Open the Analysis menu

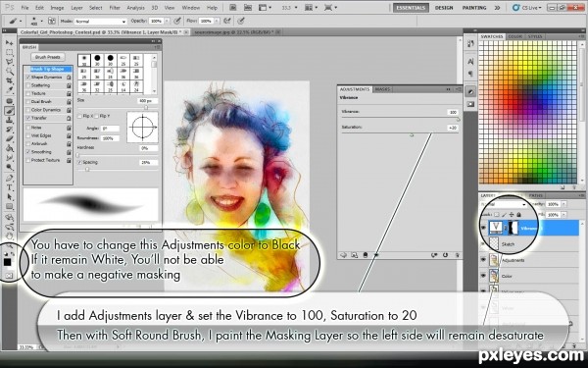click(x=136, y=8)
